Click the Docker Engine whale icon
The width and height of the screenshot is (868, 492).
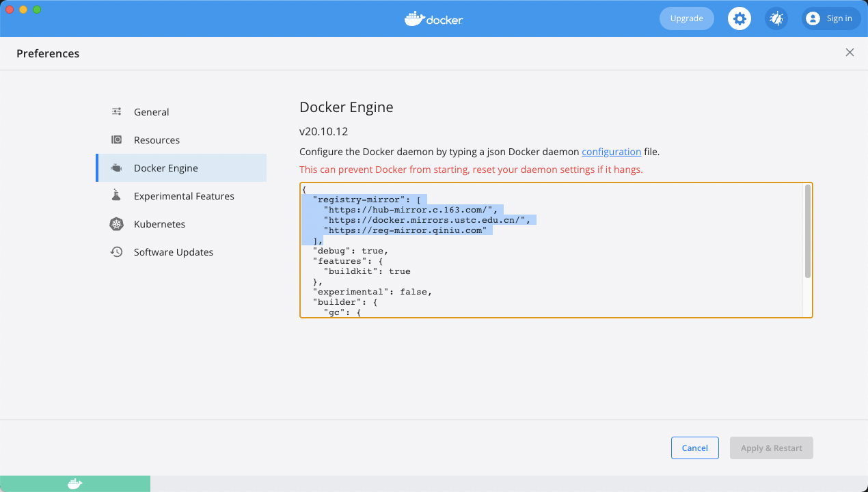click(117, 168)
